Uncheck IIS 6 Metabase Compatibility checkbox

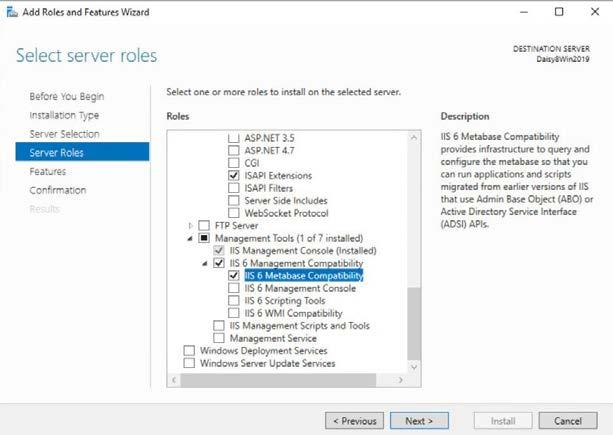point(233,276)
